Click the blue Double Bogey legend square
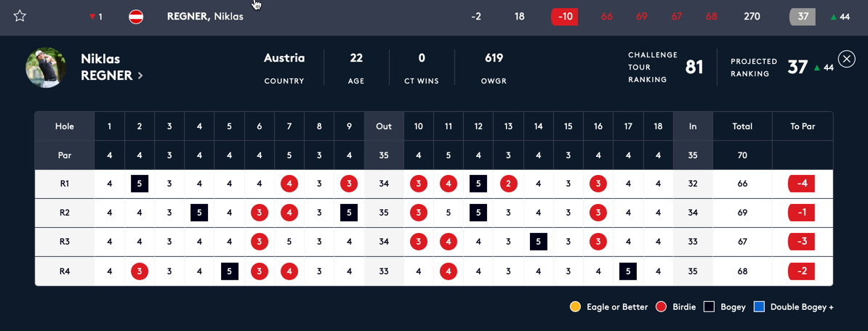The width and height of the screenshot is (868, 331). (x=759, y=307)
